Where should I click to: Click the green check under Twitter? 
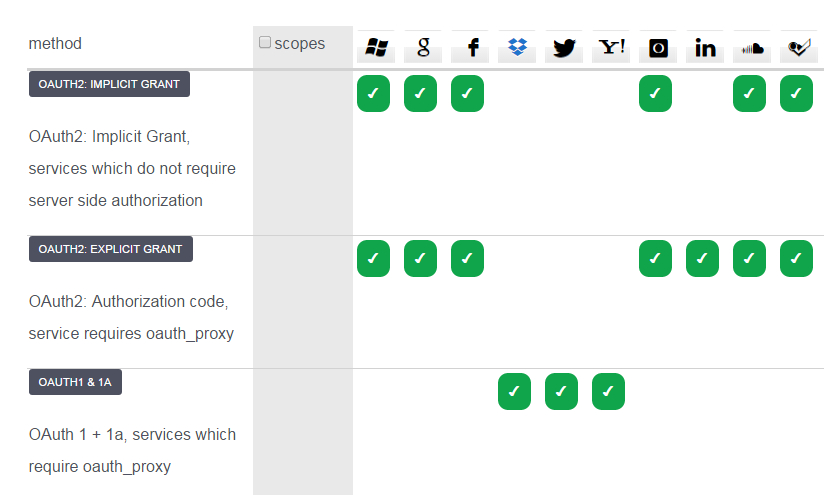point(561,392)
